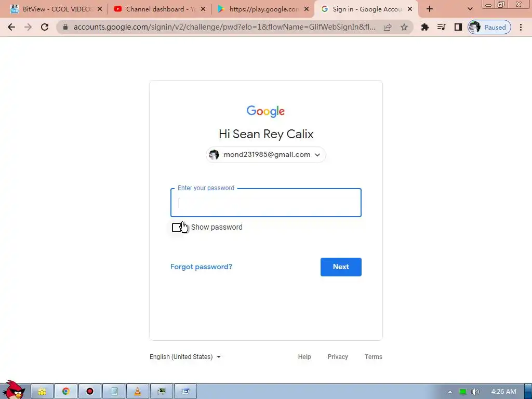Click the browser forward arrow
This screenshot has width=532, height=399.
pyautogui.click(x=28, y=27)
